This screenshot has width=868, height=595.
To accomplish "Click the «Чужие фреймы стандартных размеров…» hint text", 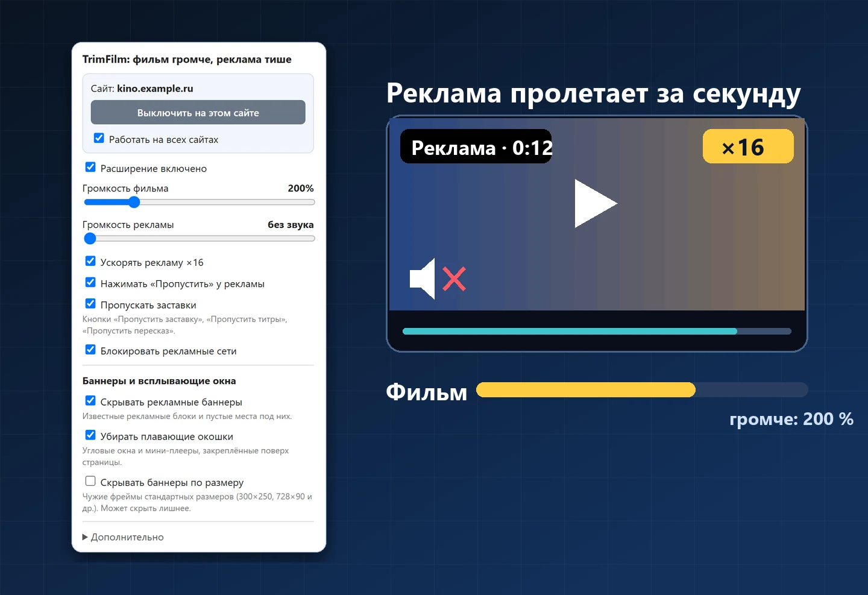I will point(197,502).
